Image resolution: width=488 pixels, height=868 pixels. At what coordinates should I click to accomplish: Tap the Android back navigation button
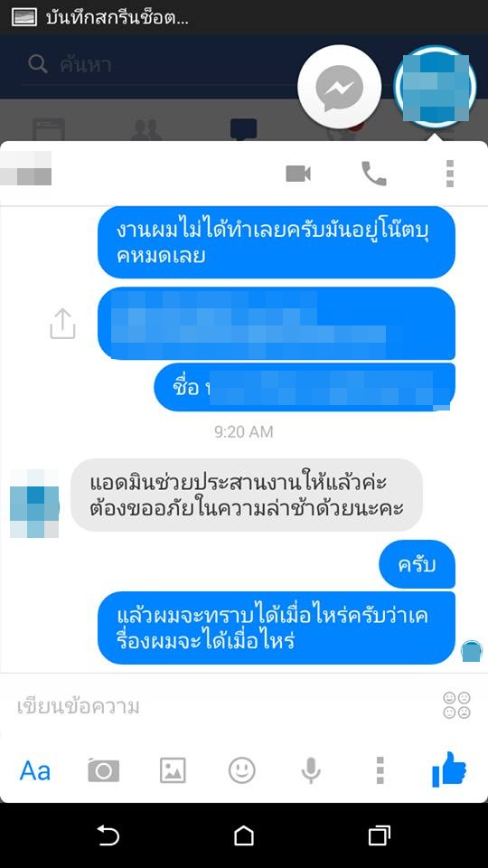[x=108, y=835]
